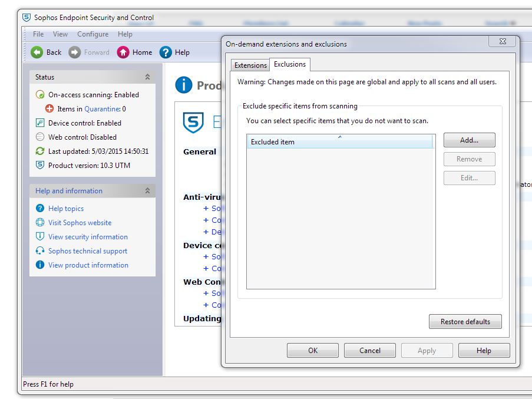Click the Device control status icon
The height and width of the screenshot is (399, 532).
40,123
